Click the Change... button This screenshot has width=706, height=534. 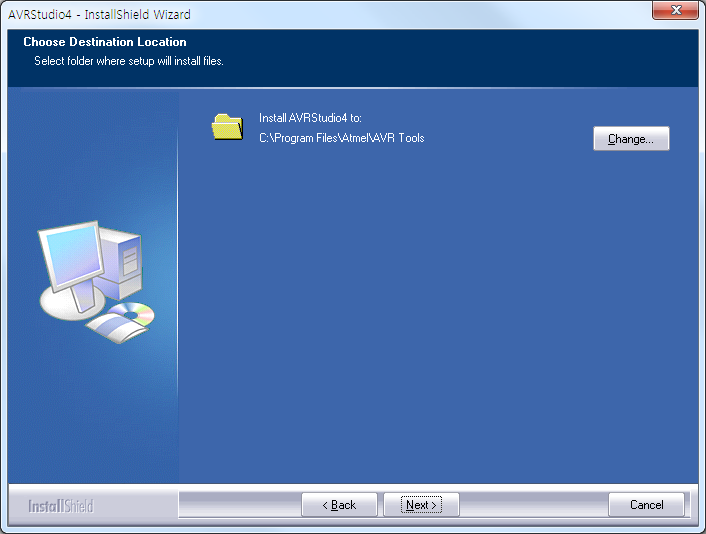point(631,139)
